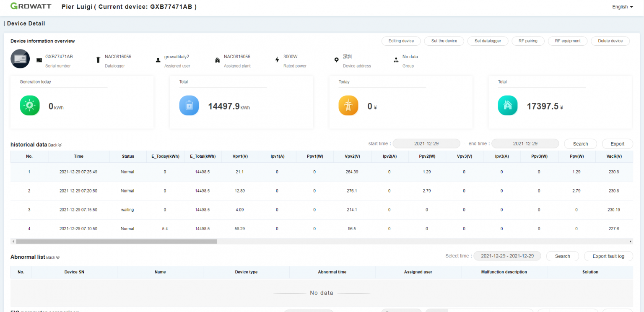Click the assigned user icon beside growattitaly2
Viewport: 644px width, 312px height.
(x=157, y=60)
